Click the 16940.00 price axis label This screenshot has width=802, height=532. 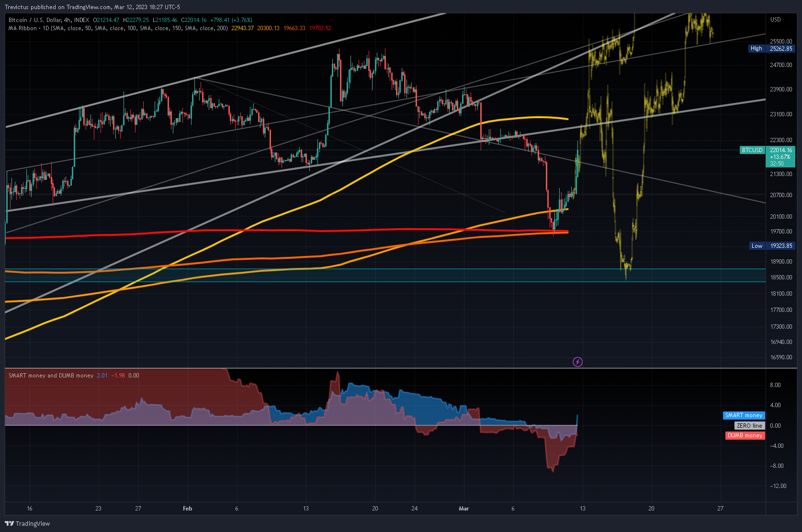(x=781, y=342)
